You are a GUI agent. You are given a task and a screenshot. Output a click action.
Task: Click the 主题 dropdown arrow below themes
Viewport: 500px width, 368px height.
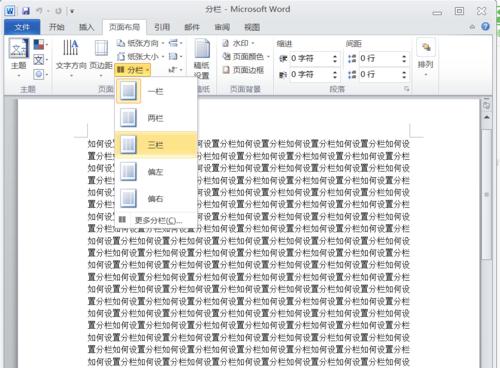point(19,76)
